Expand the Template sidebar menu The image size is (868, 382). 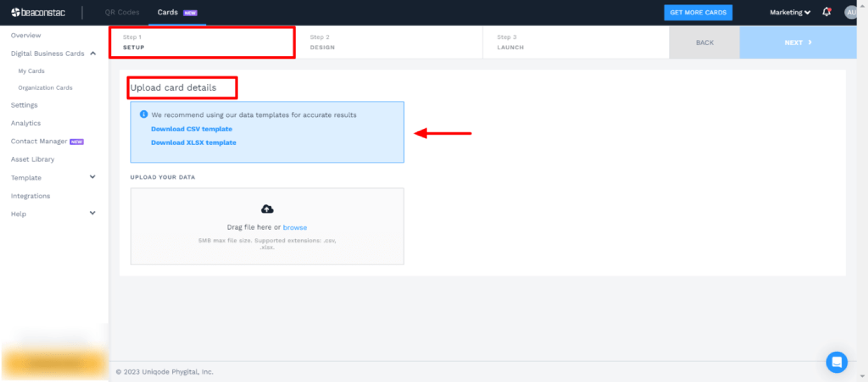[92, 177]
